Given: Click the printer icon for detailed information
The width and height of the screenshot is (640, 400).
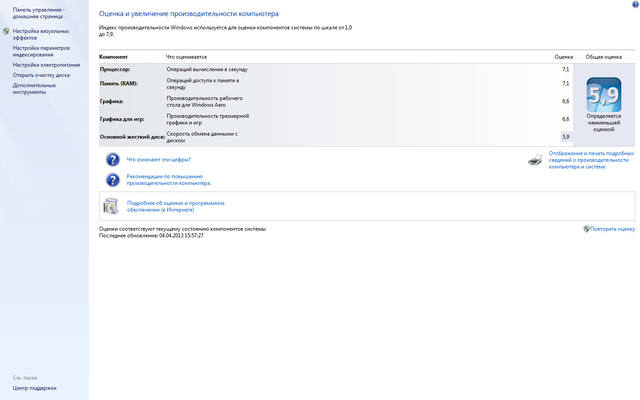Looking at the screenshot, I should click(x=536, y=159).
